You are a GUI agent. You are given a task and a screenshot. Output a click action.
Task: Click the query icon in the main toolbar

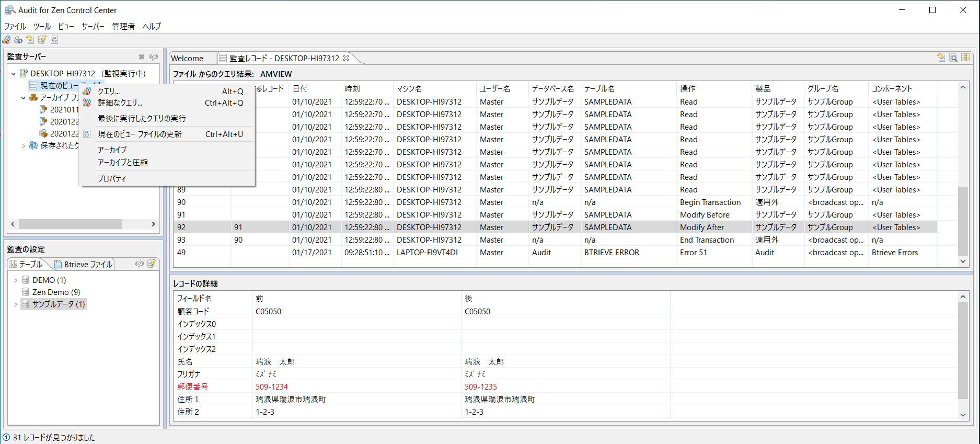[x=6, y=40]
